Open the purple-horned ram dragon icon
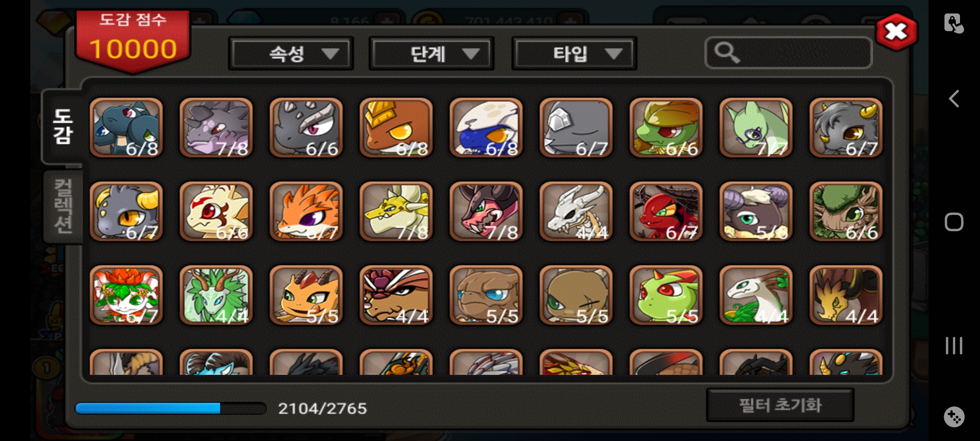This screenshot has width=980, height=441. pyautogui.click(x=756, y=212)
